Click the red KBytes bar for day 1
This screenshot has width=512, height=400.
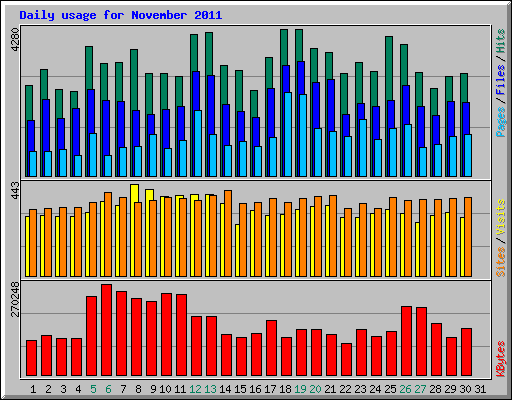(x=32, y=358)
